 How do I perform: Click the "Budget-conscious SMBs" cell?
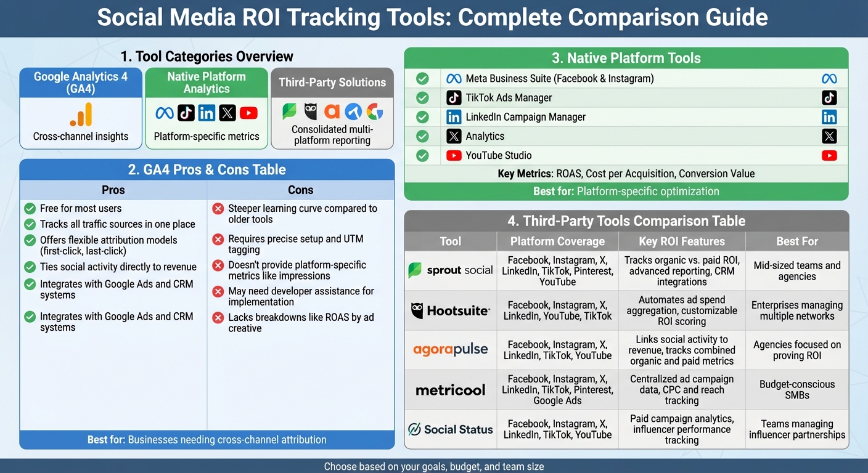tap(797, 390)
